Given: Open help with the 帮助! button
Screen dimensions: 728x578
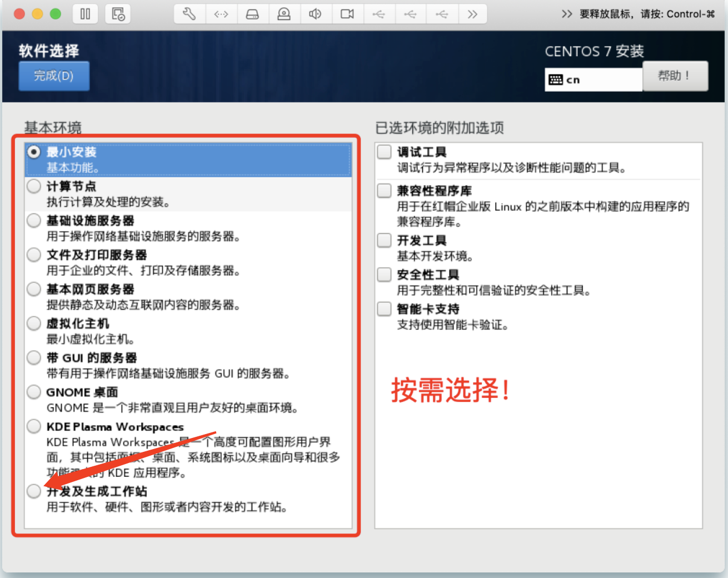Looking at the screenshot, I should [675, 76].
